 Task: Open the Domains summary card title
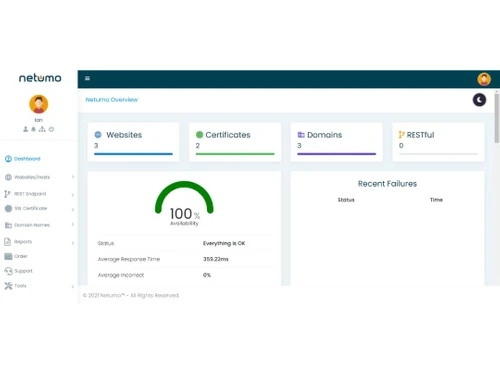[325, 135]
